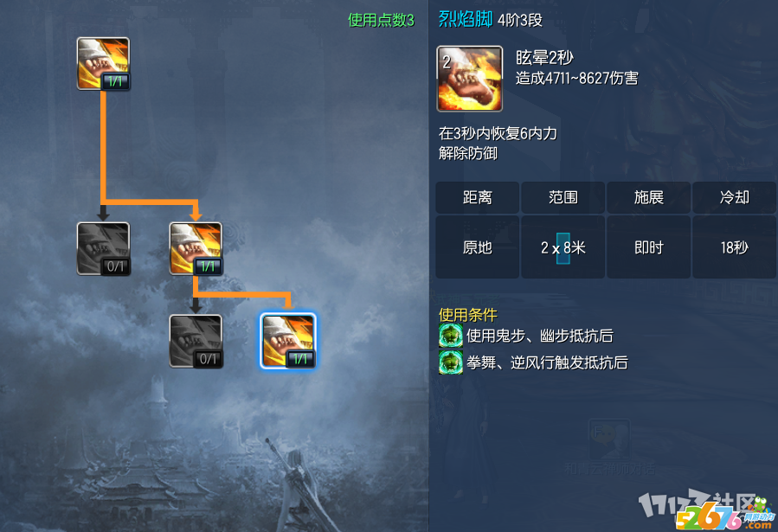Image resolution: width=778 pixels, height=532 pixels.
Task: Click the 施展 column header
Action: [x=648, y=197]
